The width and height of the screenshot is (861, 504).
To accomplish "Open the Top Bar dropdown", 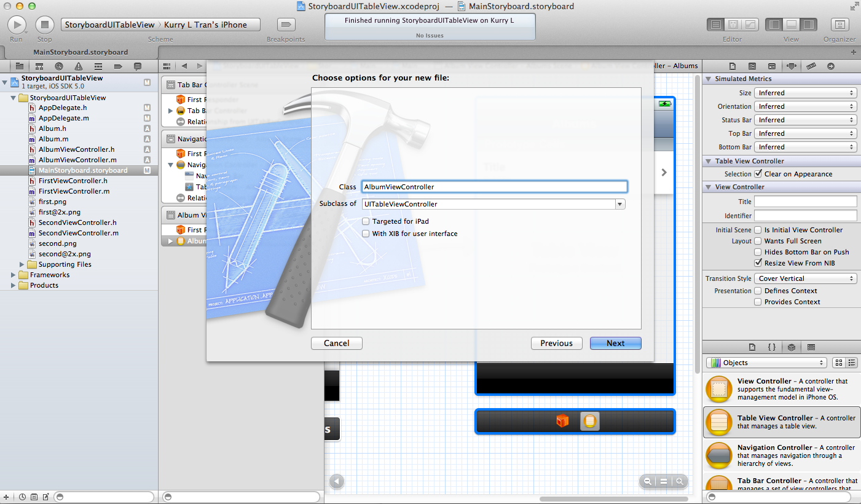I will [x=806, y=133].
